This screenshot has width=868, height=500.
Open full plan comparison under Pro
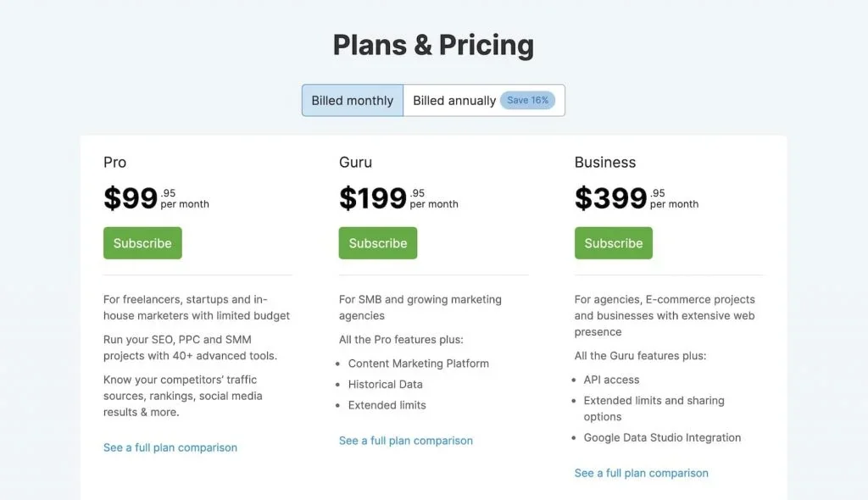[170, 447]
